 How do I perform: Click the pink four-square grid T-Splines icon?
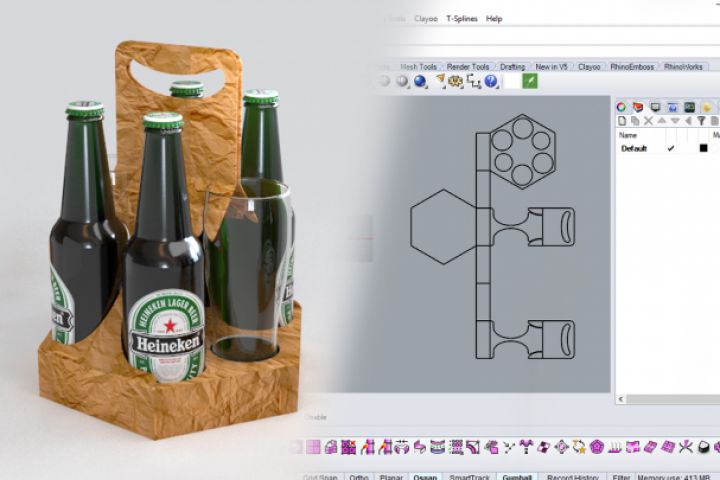(314, 446)
